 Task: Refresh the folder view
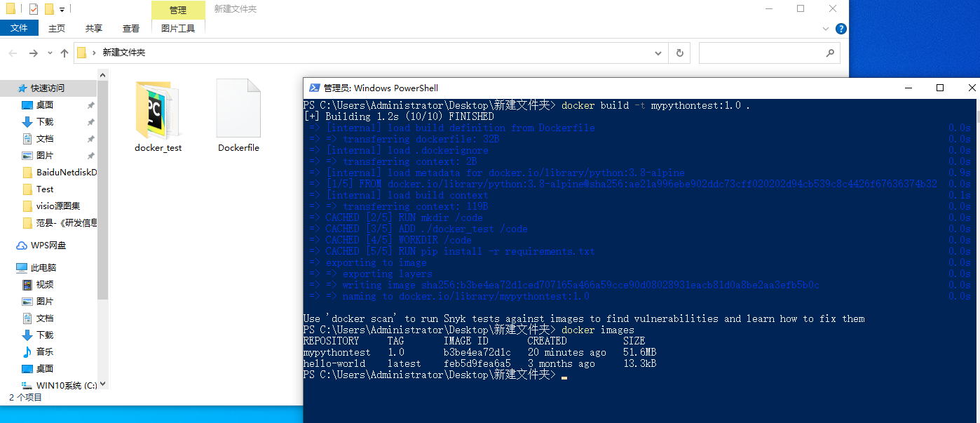(679, 53)
